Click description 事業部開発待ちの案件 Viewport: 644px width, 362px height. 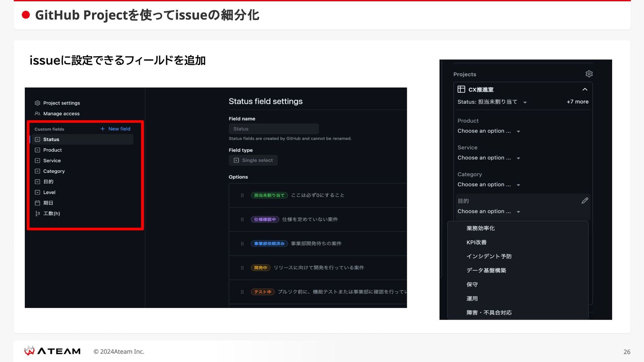pyautogui.click(x=316, y=243)
